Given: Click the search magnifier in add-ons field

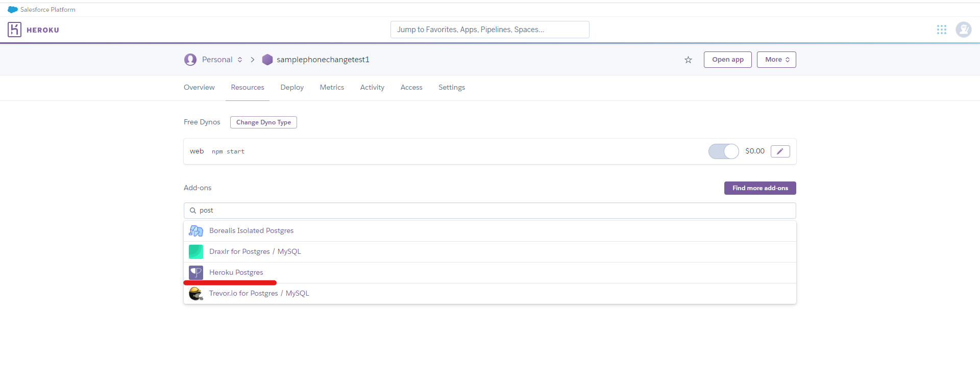Looking at the screenshot, I should tap(193, 211).
